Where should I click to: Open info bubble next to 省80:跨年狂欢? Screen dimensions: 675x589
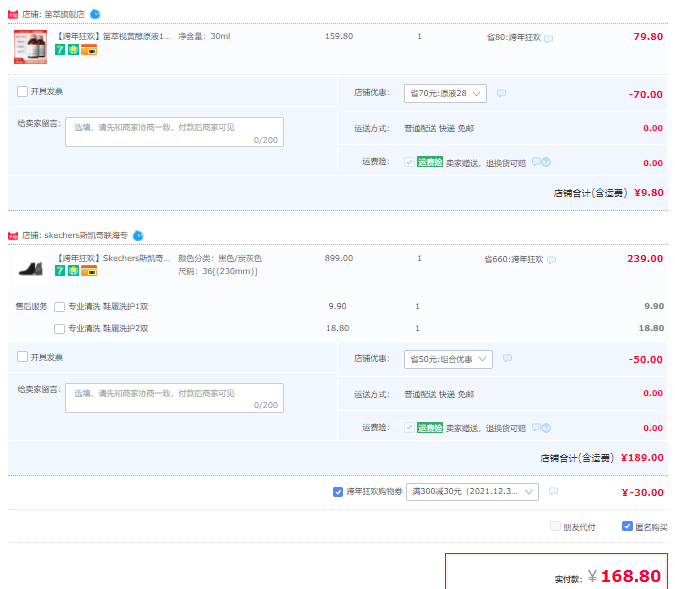tap(548, 39)
